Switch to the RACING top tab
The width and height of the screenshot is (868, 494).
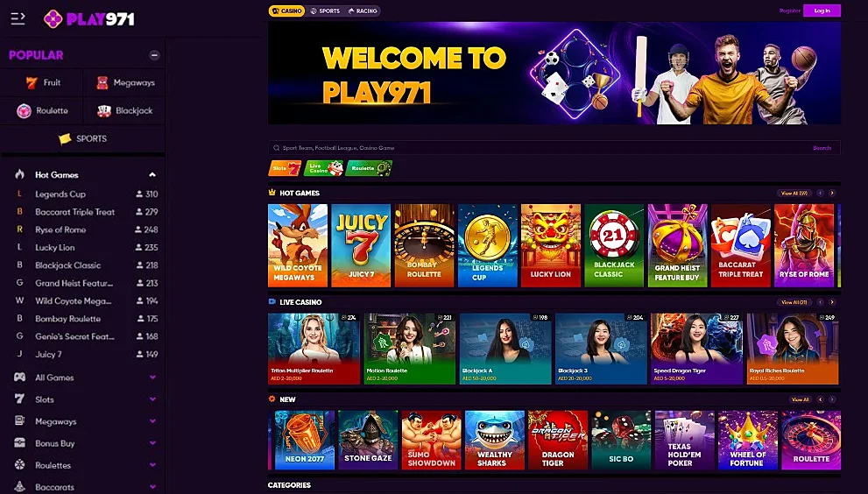[x=363, y=11]
